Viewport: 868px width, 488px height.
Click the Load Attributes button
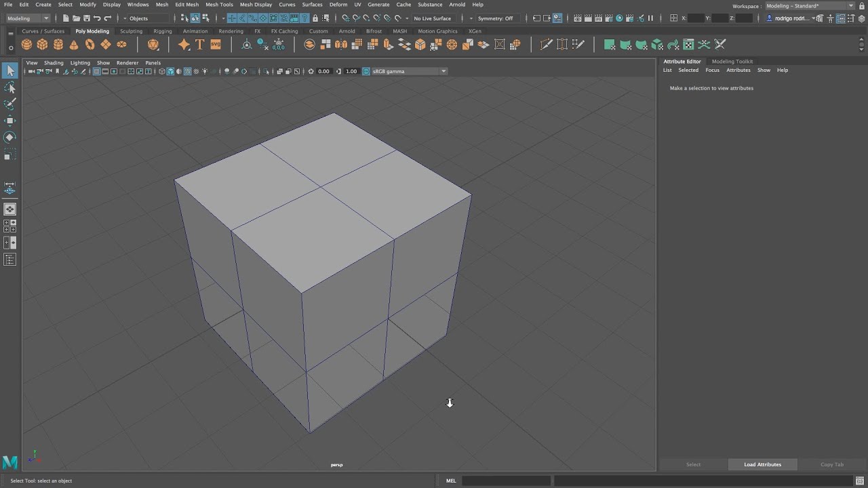click(762, 464)
